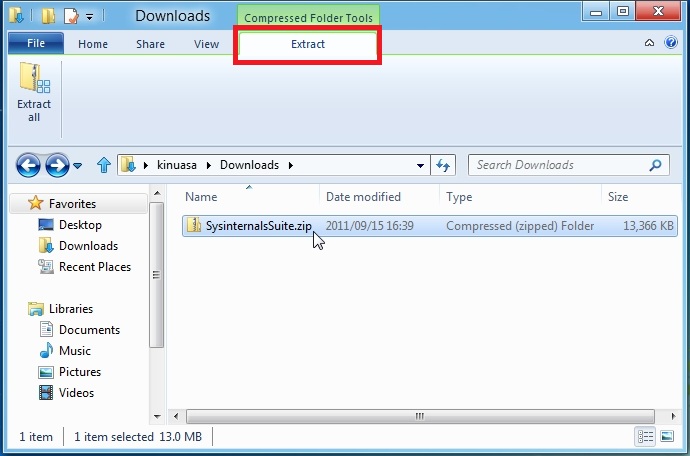This screenshot has height=456, width=690.
Task: Open the Pictures library
Action: click(x=80, y=372)
